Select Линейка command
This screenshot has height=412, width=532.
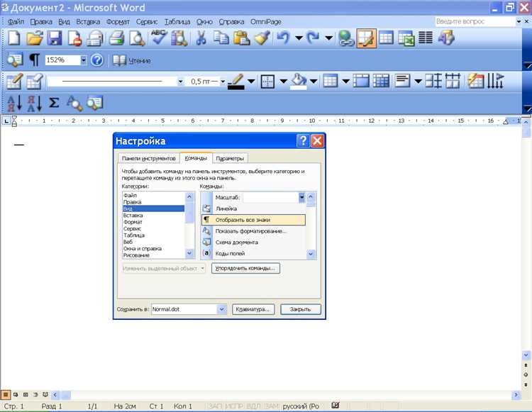click(x=253, y=208)
